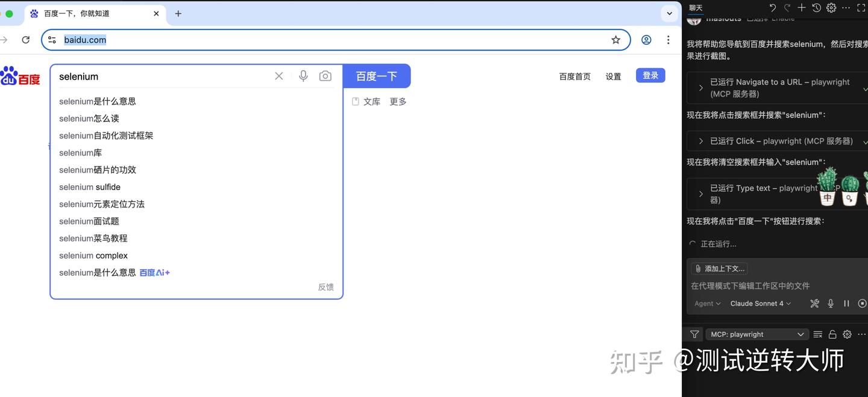The width and height of the screenshot is (868, 397).
Task: Open output panel settings gear
Action: point(847,334)
